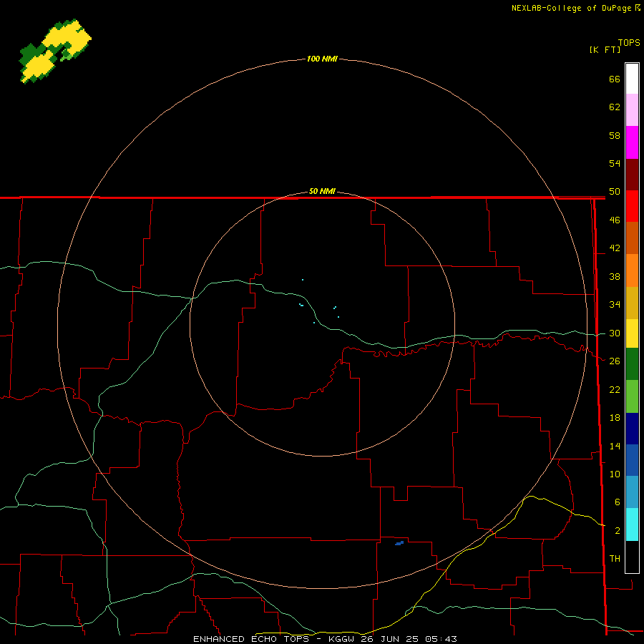Click the small blue echo near bottom

pos(399,543)
